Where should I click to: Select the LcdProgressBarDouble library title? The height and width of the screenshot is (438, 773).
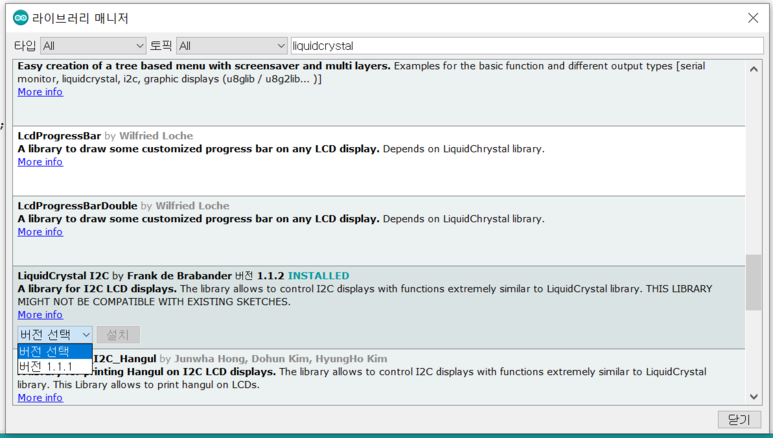(77, 206)
